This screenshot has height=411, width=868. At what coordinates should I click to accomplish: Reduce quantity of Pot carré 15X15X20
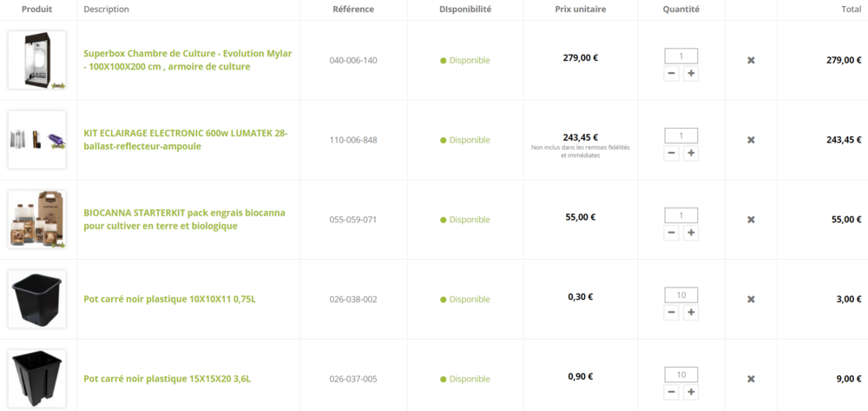672,392
